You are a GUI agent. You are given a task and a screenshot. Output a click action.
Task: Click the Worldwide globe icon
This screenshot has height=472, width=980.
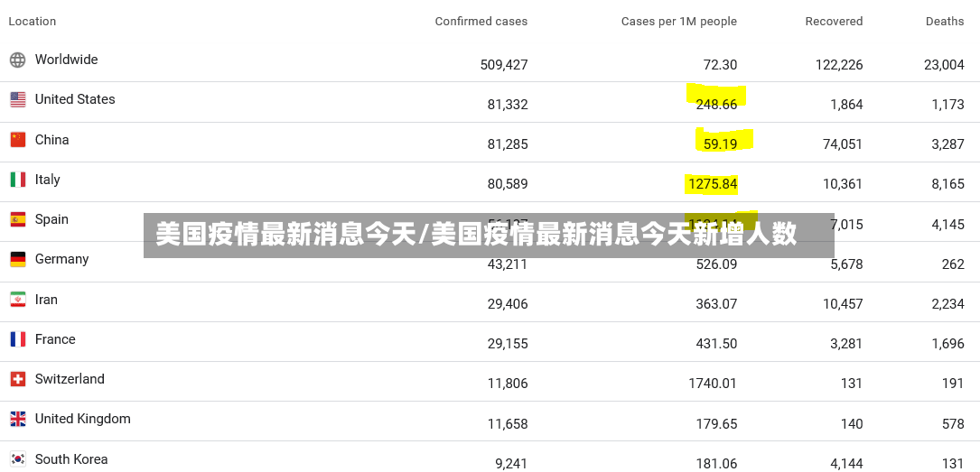[x=17, y=60]
